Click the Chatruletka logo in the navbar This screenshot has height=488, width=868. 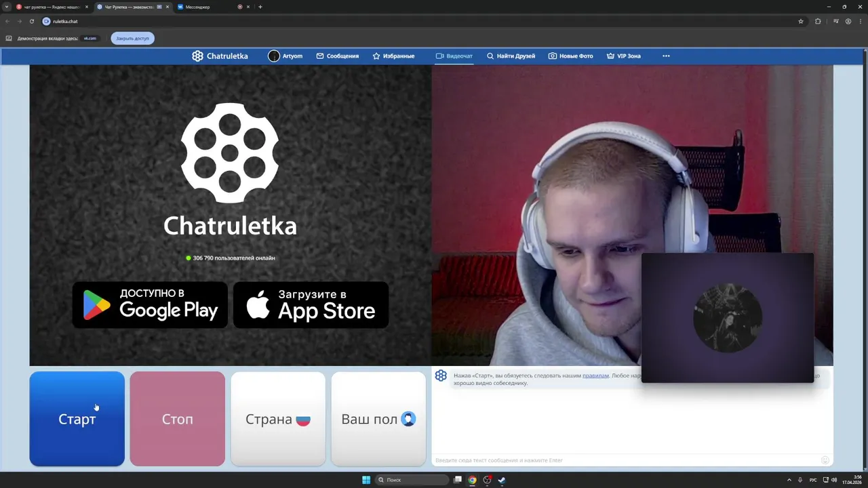click(x=220, y=56)
